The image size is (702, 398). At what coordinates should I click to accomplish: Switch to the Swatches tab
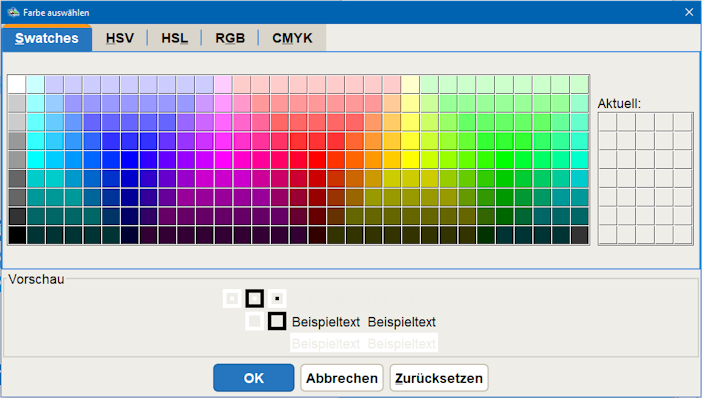pos(47,38)
